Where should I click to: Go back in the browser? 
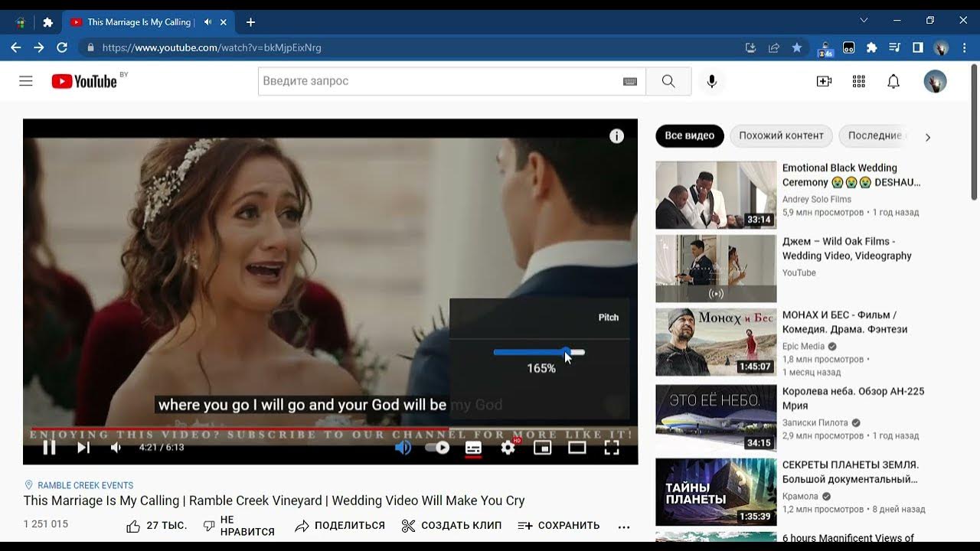(15, 47)
